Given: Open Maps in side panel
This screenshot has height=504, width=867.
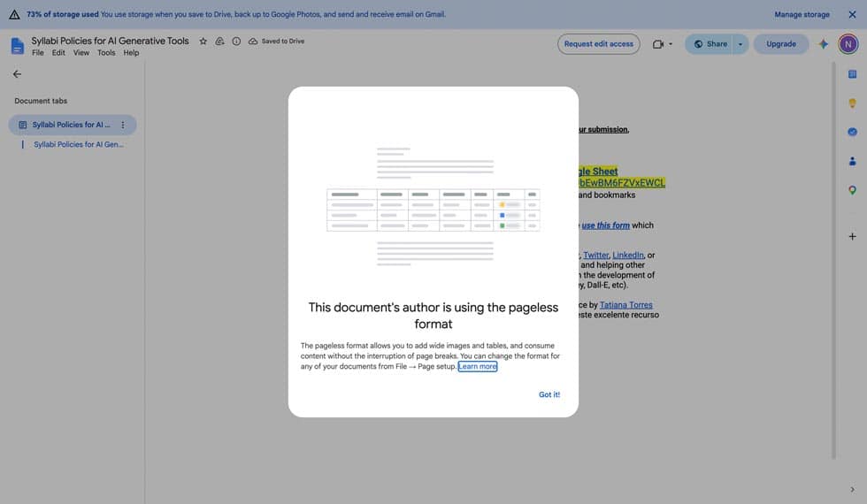Looking at the screenshot, I should [852, 190].
